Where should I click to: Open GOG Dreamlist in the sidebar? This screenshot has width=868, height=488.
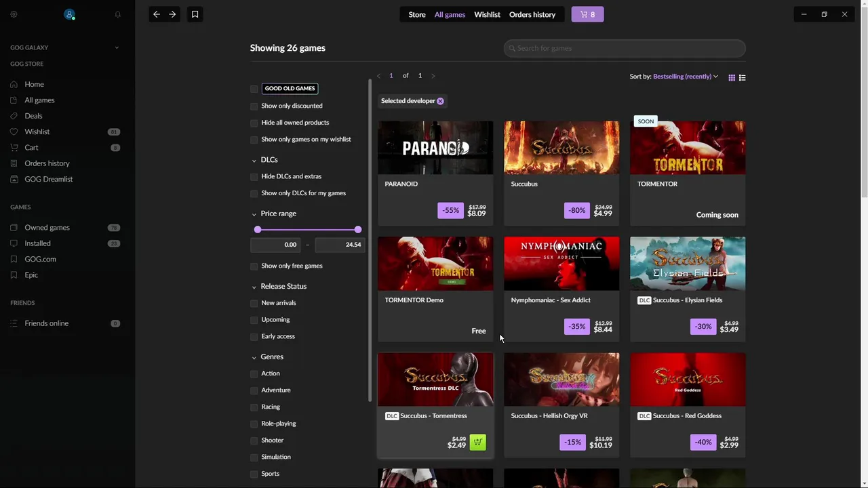tap(49, 179)
